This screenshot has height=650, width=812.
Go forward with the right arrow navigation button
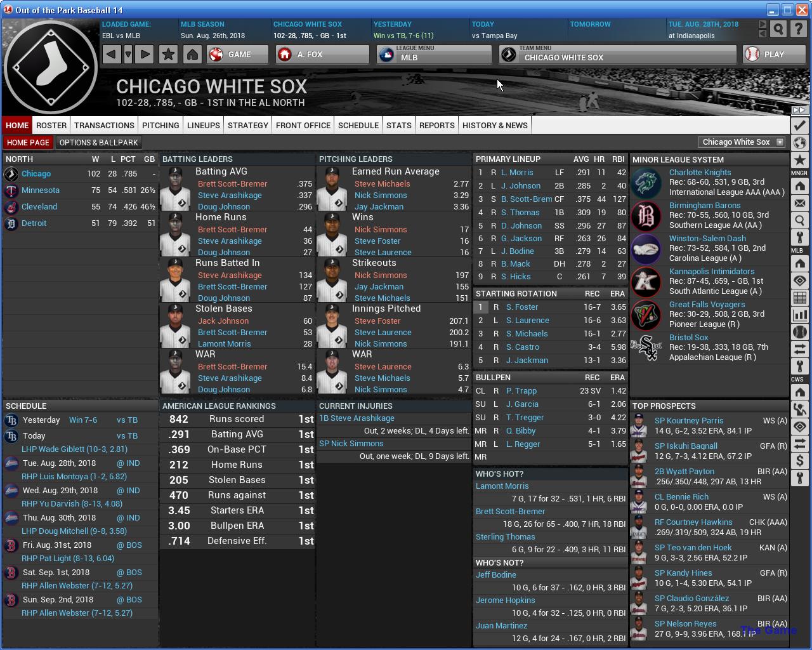(145, 55)
